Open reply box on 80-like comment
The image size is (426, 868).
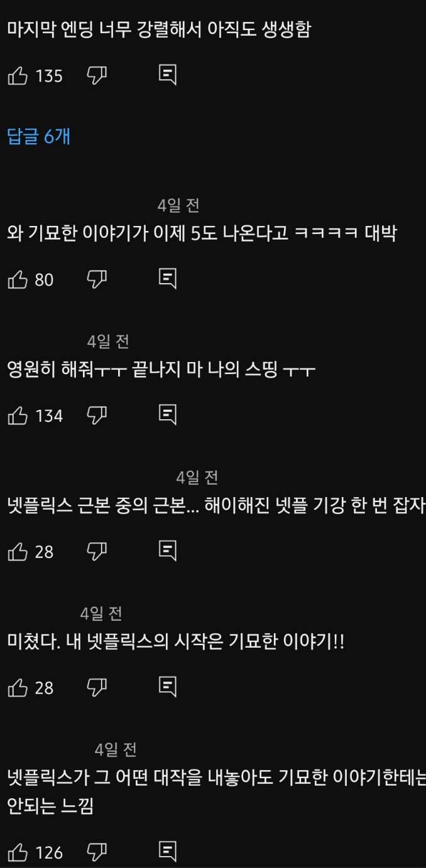click(167, 279)
